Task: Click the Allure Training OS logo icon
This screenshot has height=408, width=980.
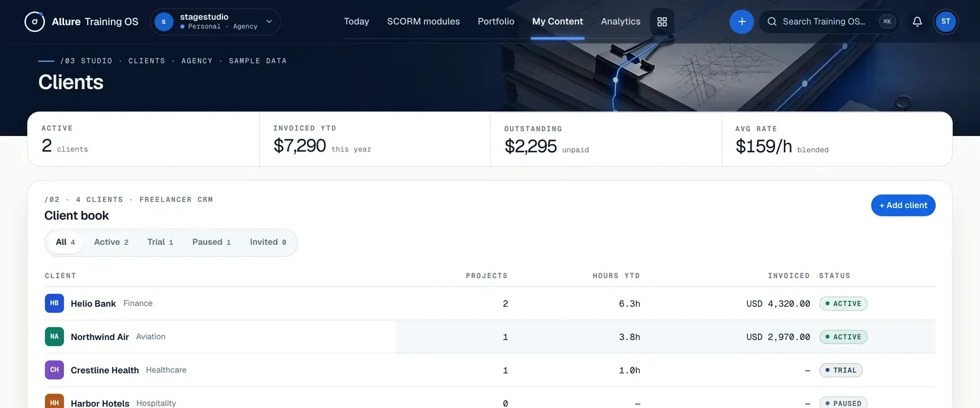Action: click(35, 22)
